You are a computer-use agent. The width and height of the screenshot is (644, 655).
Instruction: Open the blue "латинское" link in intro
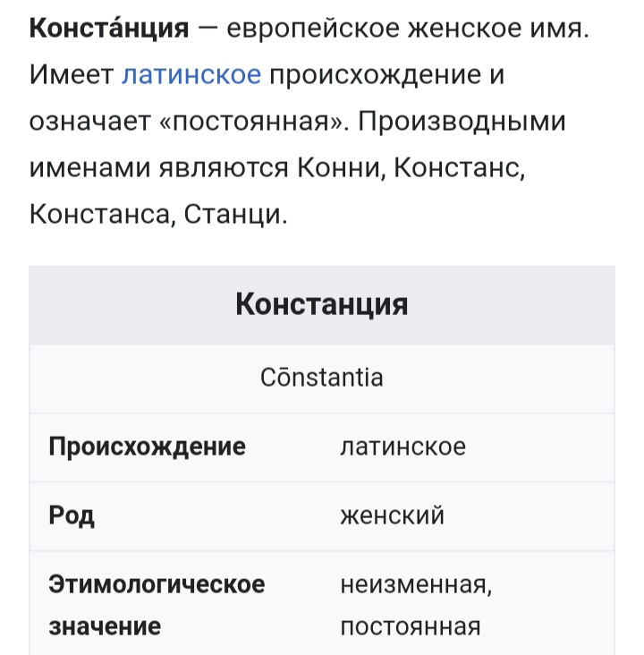point(191,74)
